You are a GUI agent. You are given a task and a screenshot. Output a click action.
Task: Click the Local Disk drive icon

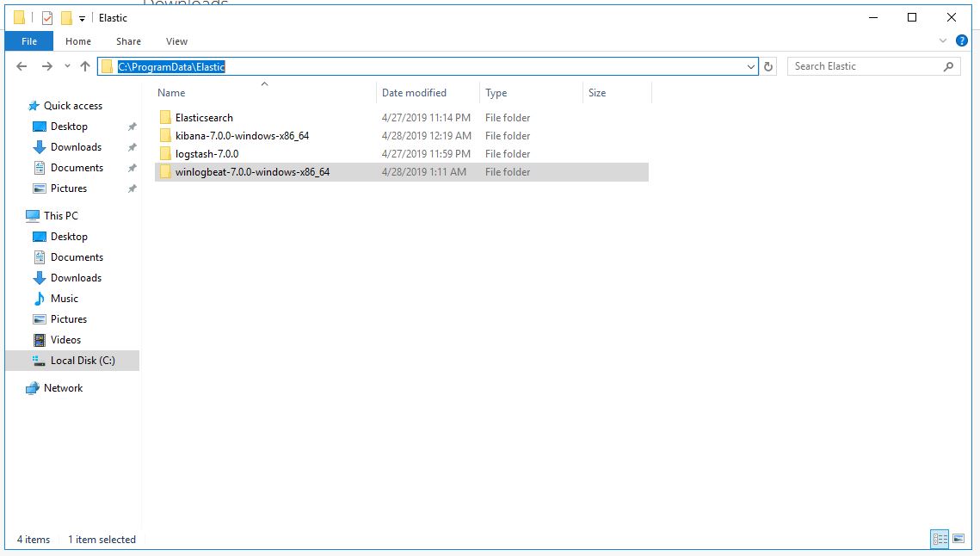click(x=39, y=361)
